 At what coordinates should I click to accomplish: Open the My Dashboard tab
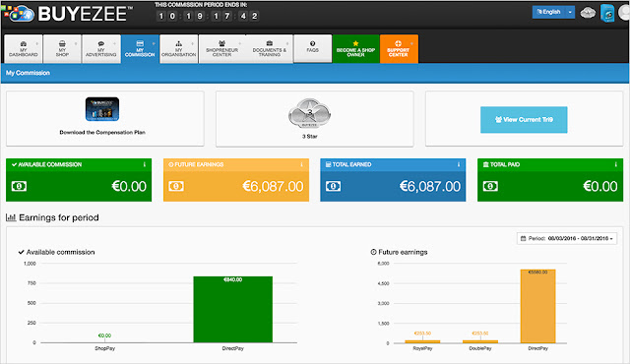24,48
